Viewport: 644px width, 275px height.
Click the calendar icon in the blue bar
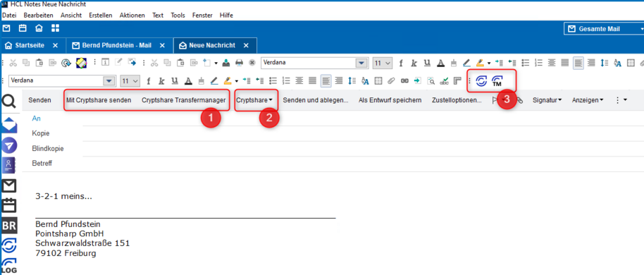pyautogui.click(x=23, y=28)
